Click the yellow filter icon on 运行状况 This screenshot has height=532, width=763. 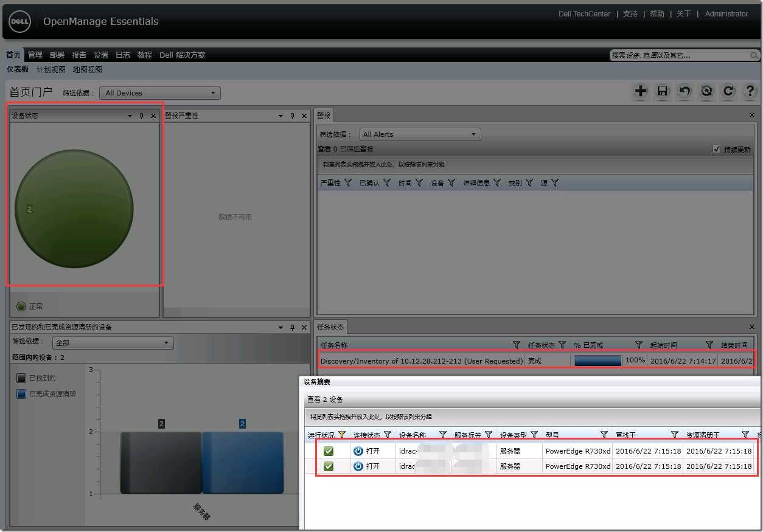[x=341, y=435]
